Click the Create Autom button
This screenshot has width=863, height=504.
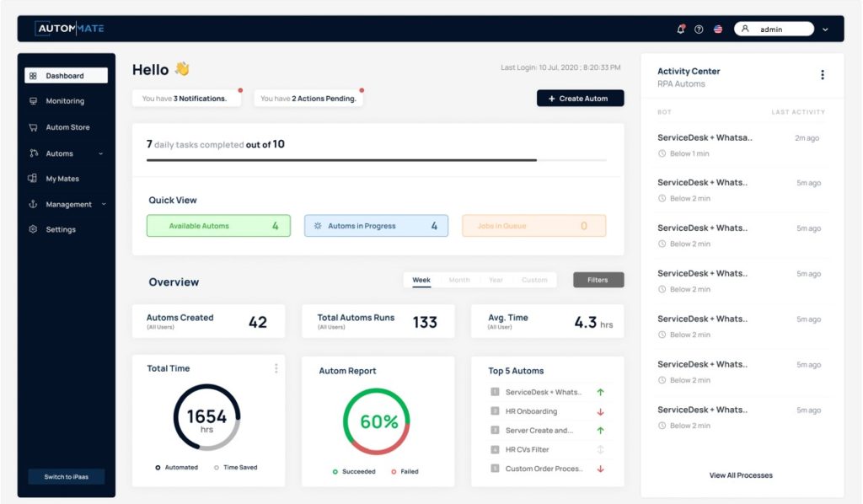pyautogui.click(x=580, y=99)
